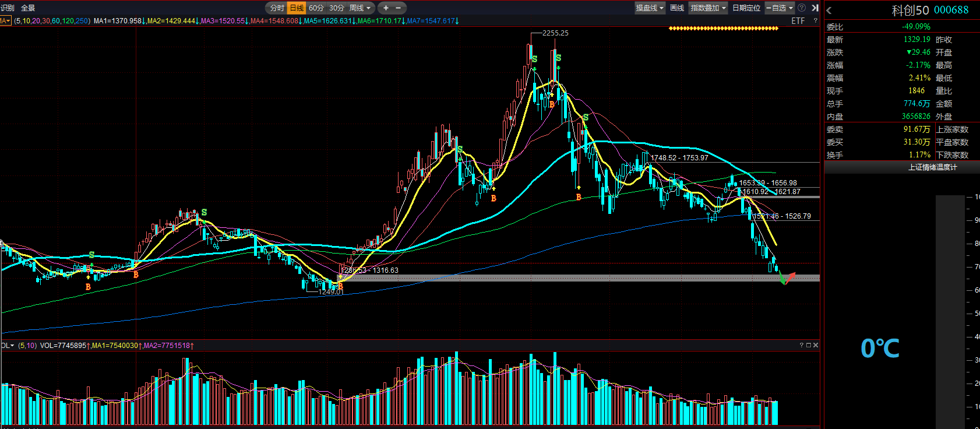Open the 操盘线 dropdown

[650, 8]
